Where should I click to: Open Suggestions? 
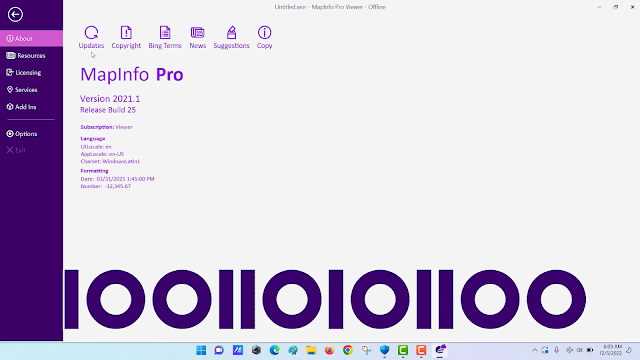(231, 38)
